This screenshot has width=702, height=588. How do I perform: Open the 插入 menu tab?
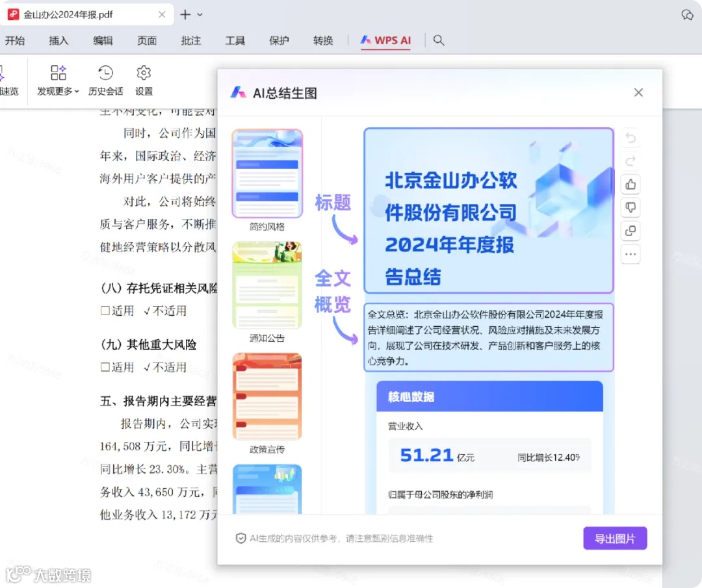58,41
